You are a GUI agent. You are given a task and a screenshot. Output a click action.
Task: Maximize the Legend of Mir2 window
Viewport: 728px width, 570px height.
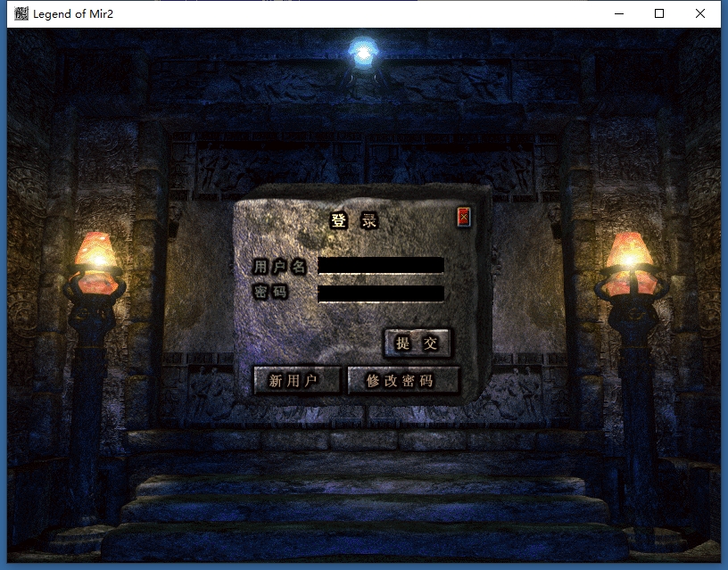coord(658,13)
